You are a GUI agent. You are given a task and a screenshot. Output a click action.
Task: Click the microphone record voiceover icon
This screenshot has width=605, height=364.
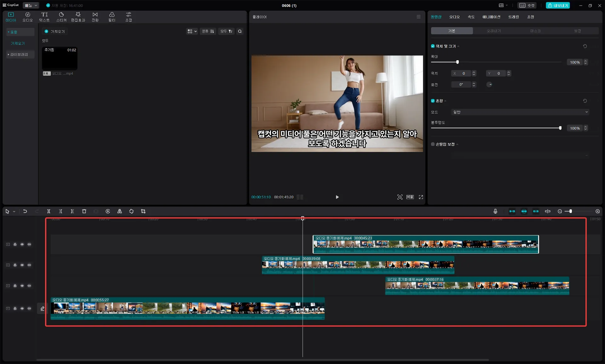click(x=495, y=211)
